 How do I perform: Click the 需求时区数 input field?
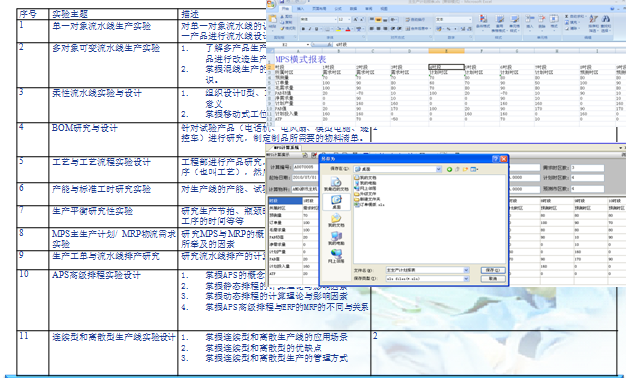[587, 168]
